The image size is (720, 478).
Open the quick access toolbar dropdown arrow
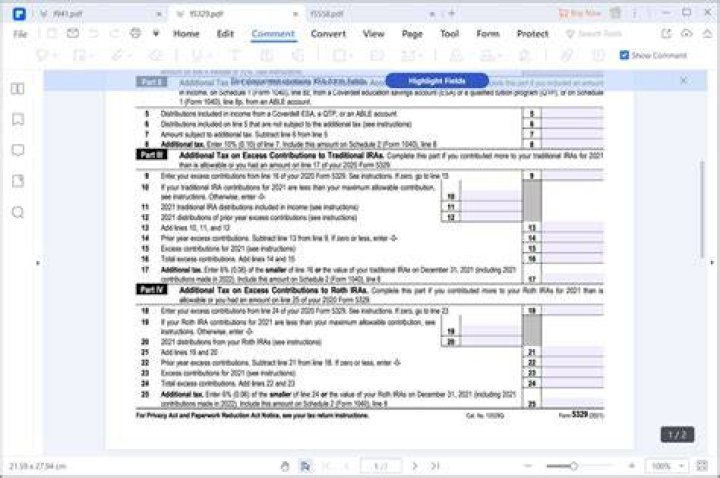156,34
